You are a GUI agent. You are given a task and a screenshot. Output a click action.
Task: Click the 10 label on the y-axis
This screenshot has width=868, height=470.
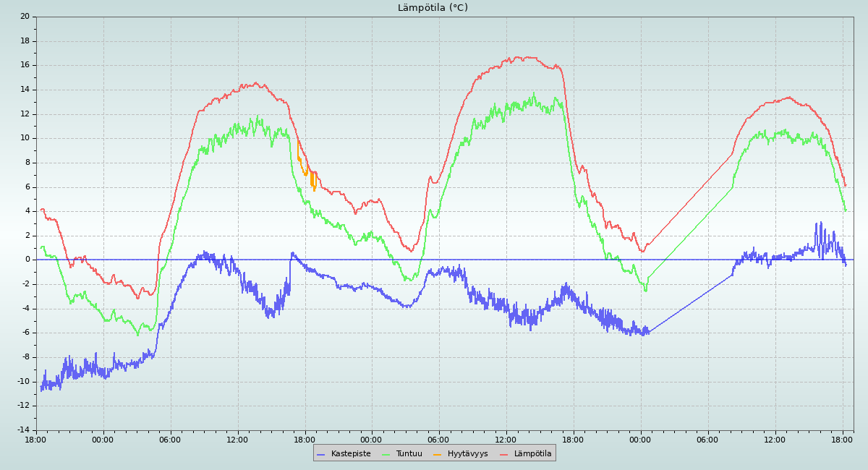coord(25,138)
